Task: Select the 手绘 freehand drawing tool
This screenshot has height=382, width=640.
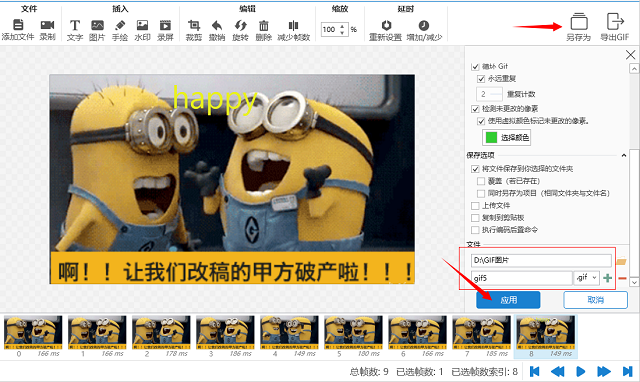Action: point(120,25)
